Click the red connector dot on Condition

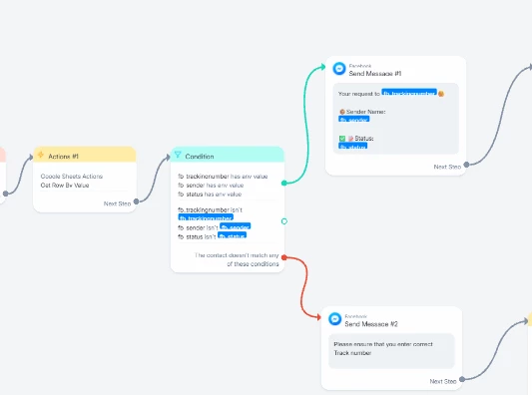(284, 257)
